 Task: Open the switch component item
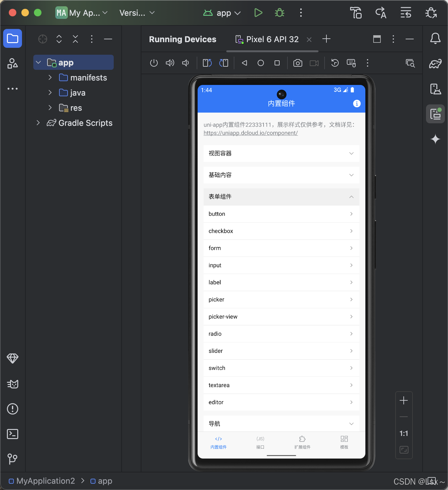(x=281, y=368)
